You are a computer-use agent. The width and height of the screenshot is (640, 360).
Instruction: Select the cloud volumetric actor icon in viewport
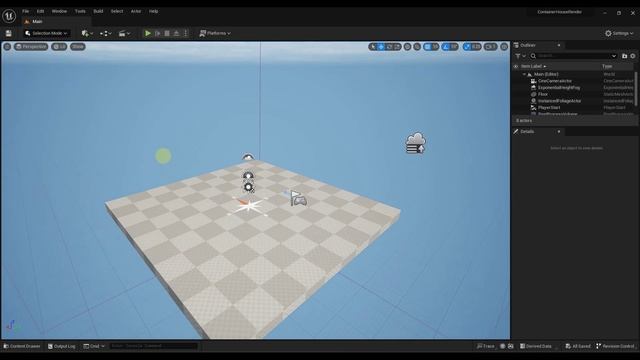[416, 143]
